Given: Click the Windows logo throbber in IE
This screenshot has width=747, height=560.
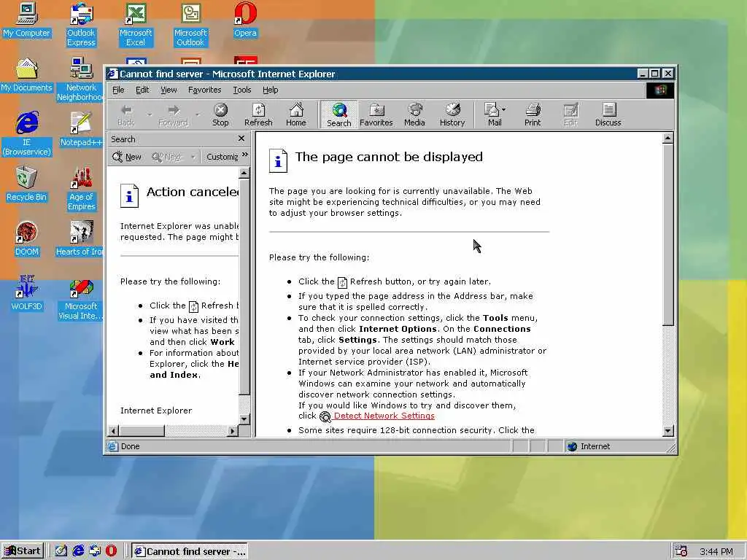Looking at the screenshot, I should click(659, 90).
